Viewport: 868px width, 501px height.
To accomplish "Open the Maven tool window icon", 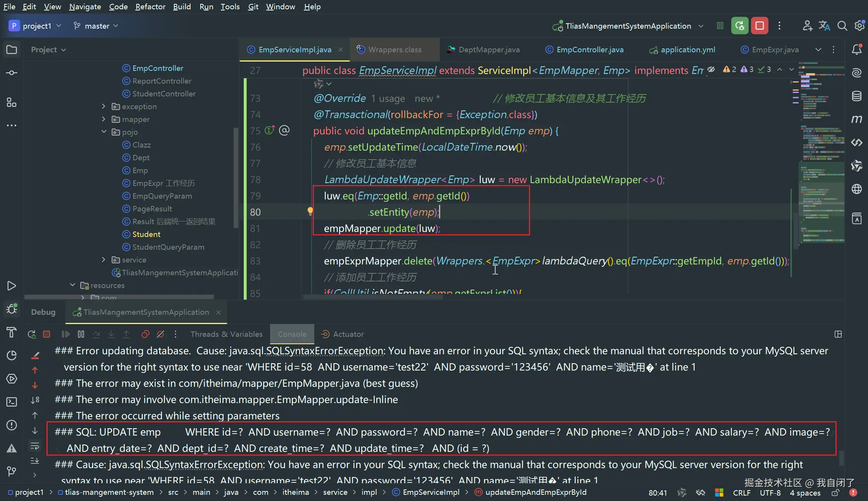I will 857,119.
